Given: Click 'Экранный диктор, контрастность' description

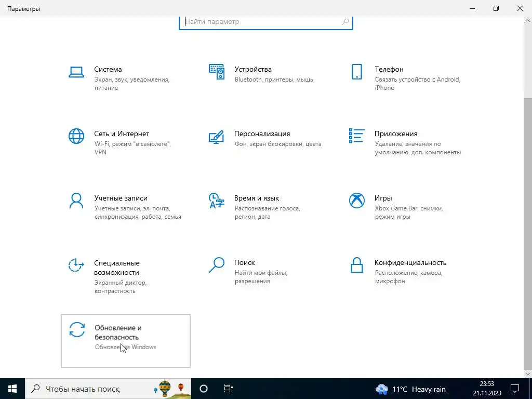Looking at the screenshot, I should point(121,287).
